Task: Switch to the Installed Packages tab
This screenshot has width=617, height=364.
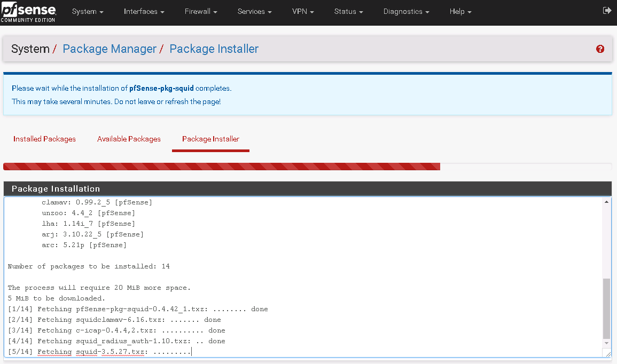Action: [x=44, y=139]
